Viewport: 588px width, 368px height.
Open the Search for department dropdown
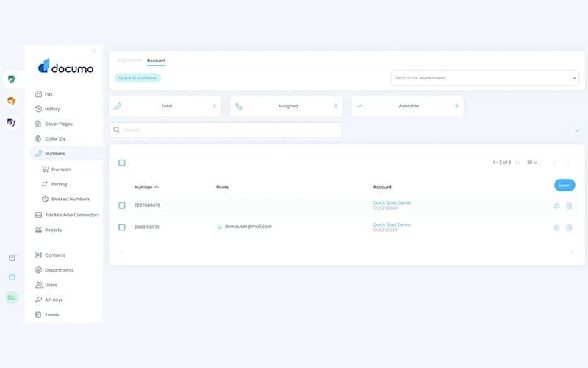485,78
